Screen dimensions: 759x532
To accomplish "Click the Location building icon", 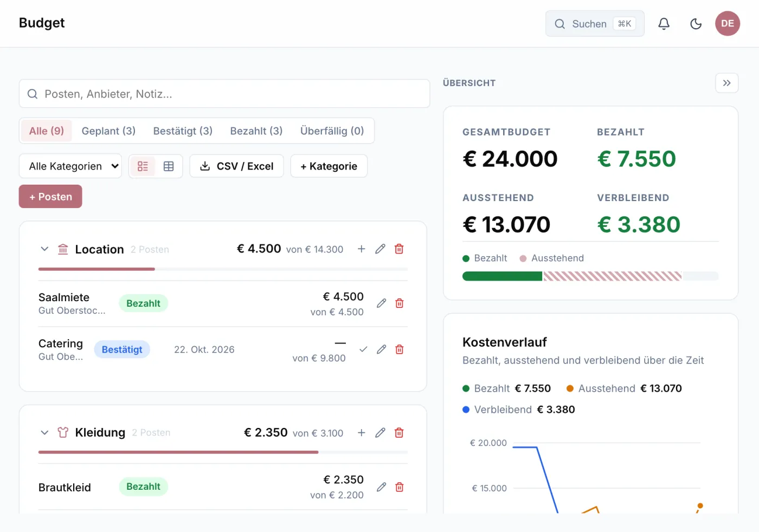I will click(x=63, y=249).
